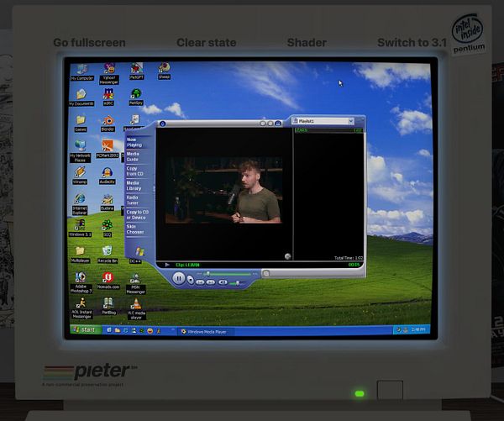Adjust the volume slider

point(238,283)
